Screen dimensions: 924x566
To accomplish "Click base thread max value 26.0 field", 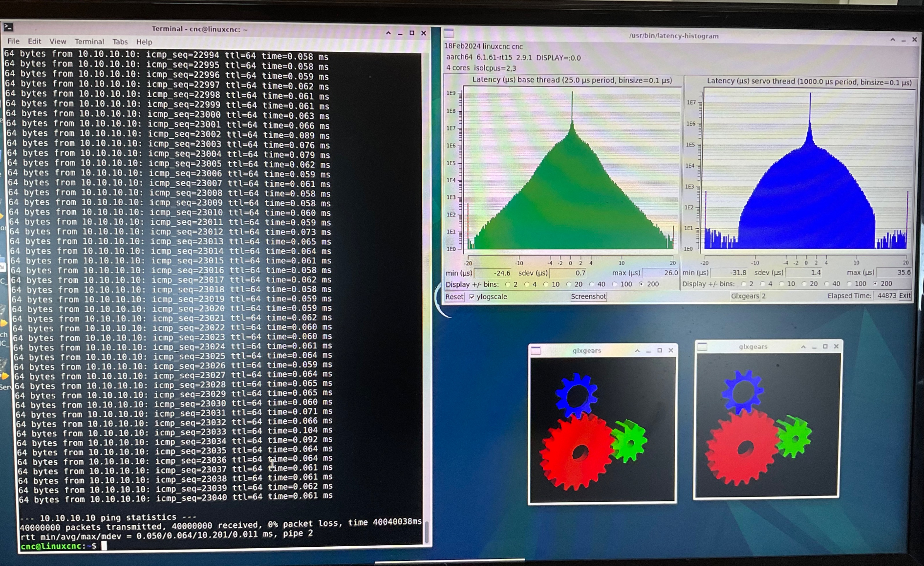I will [660, 273].
